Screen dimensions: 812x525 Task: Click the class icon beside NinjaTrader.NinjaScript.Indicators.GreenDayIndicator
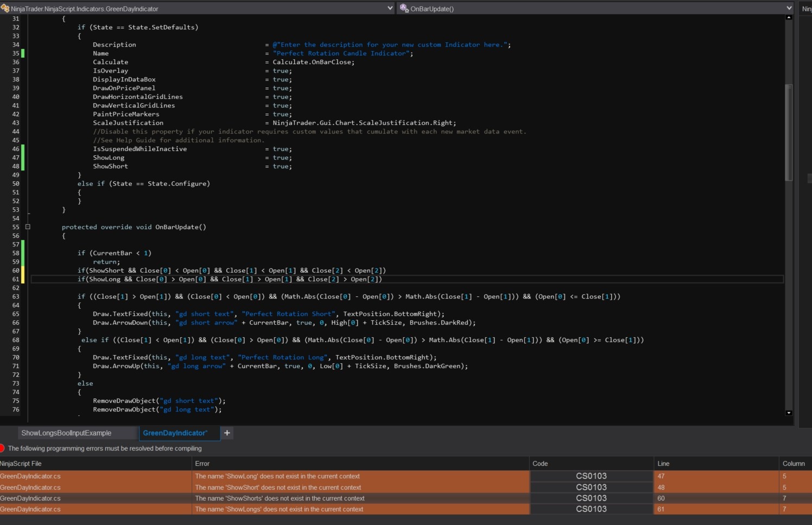pos(5,8)
